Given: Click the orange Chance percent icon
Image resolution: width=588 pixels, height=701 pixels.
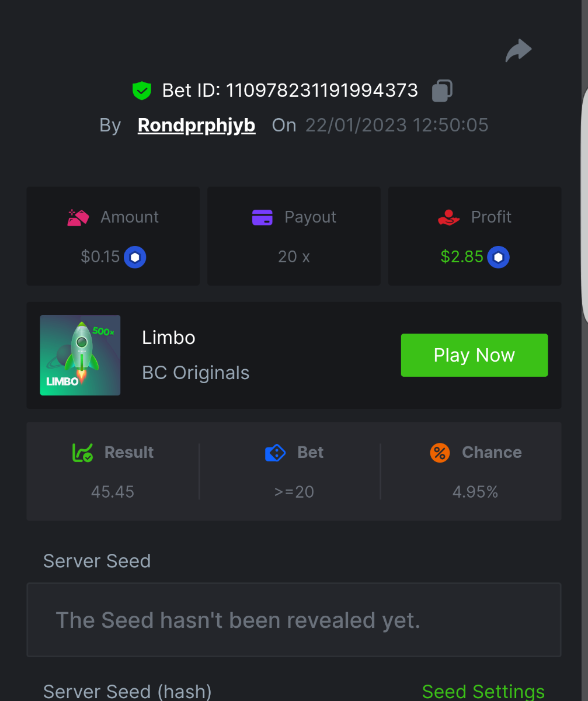Looking at the screenshot, I should point(440,453).
